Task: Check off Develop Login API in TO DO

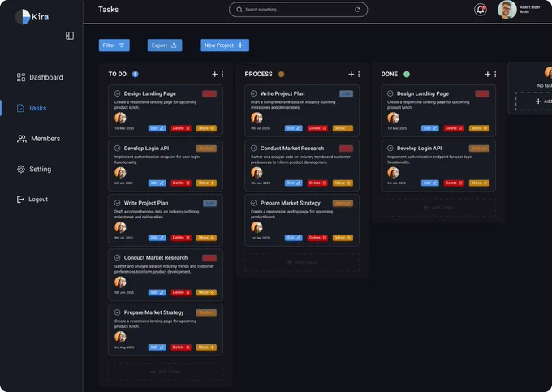Action: click(x=117, y=149)
